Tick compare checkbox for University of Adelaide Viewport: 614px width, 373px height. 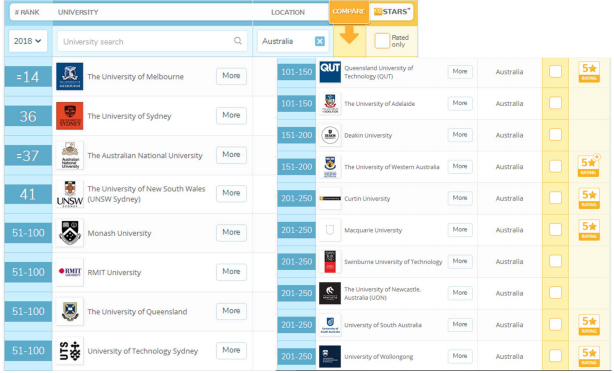click(555, 103)
